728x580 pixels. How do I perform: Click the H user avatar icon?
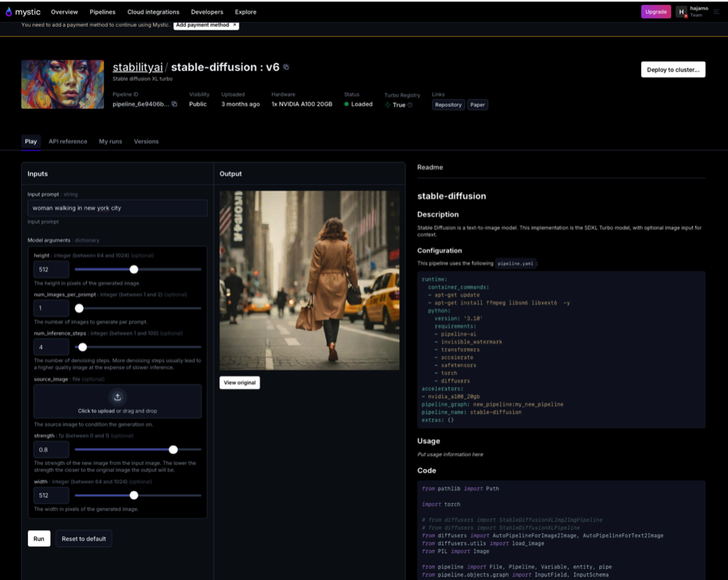tap(681, 12)
